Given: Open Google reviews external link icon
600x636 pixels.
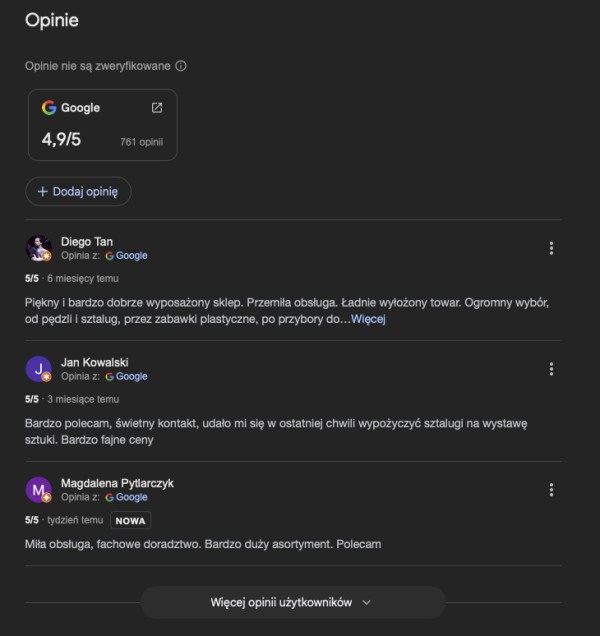Looking at the screenshot, I should [x=156, y=108].
